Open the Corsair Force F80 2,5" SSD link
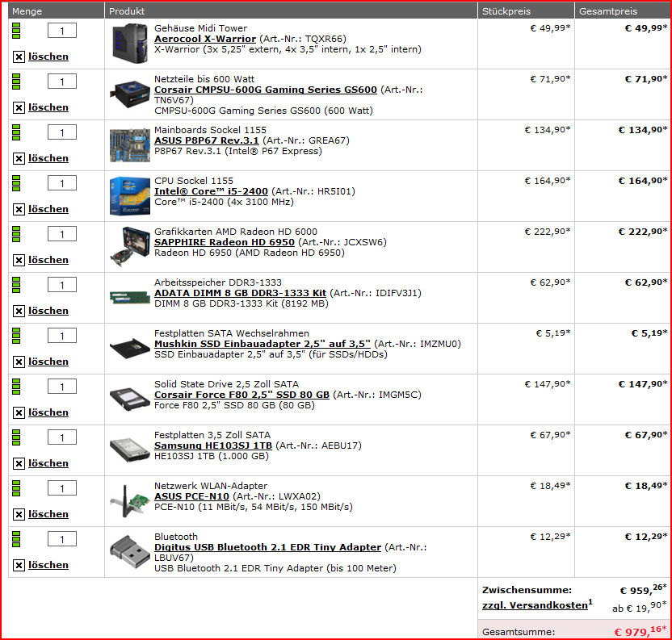The width and height of the screenshot is (672, 640). coord(241,395)
